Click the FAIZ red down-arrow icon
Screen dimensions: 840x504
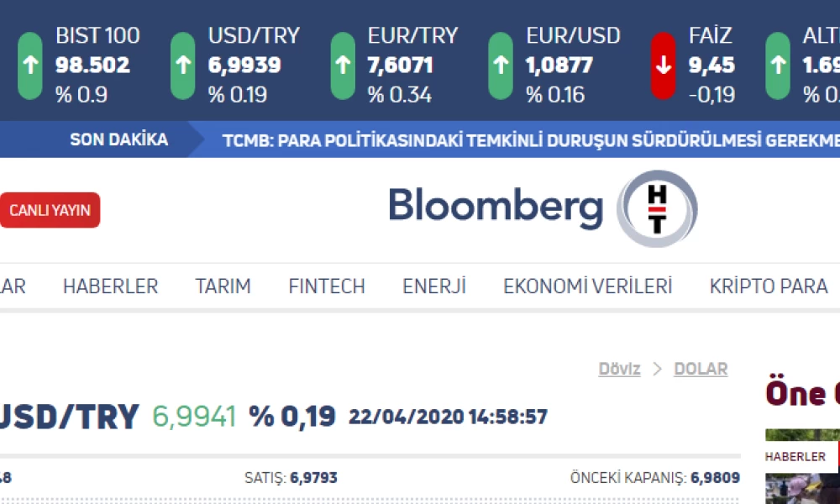(x=663, y=66)
